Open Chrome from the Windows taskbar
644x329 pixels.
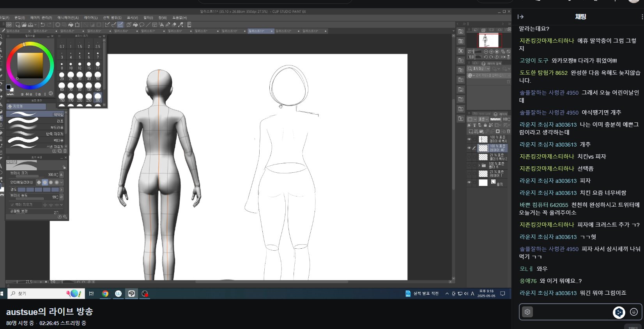pyautogui.click(x=105, y=294)
